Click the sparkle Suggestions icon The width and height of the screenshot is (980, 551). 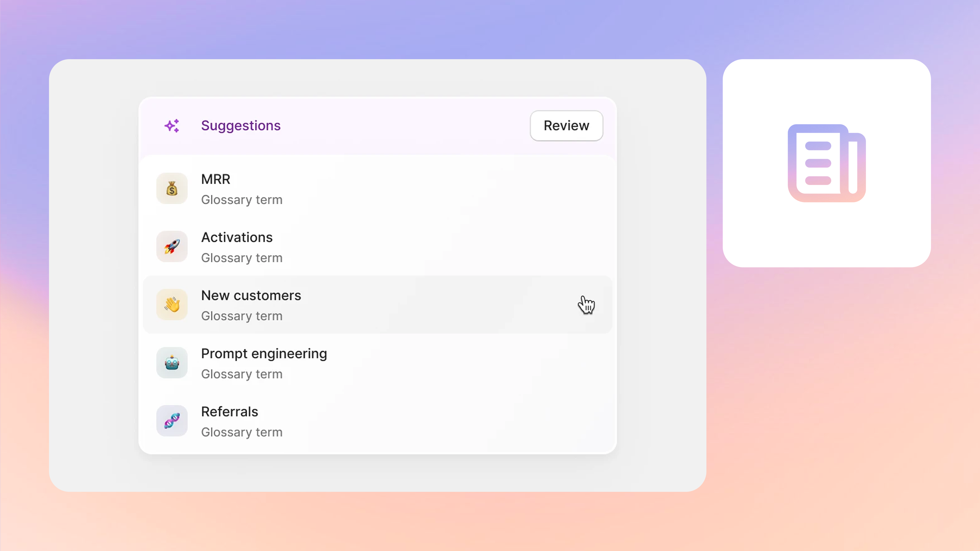(171, 126)
